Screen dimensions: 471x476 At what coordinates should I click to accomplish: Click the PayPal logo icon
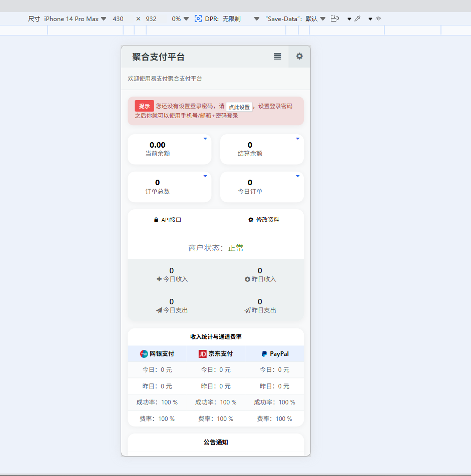coord(264,354)
